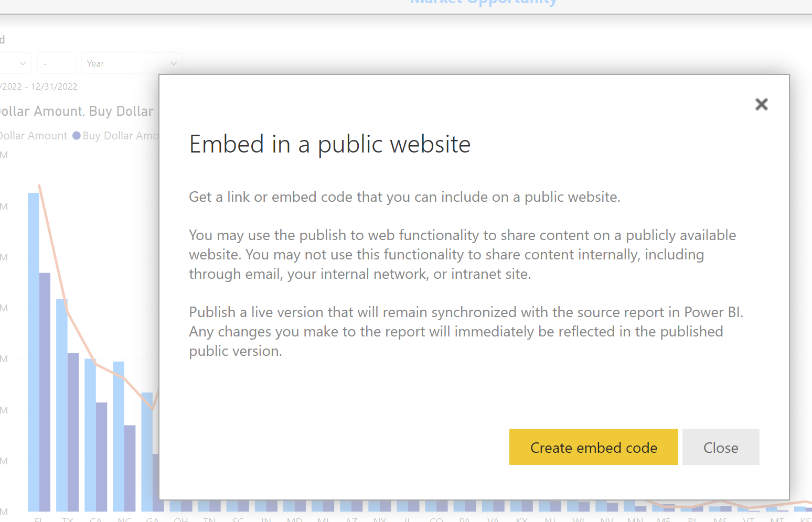Select the purple CA bar
This screenshot has height=522, width=812.
click(101, 457)
